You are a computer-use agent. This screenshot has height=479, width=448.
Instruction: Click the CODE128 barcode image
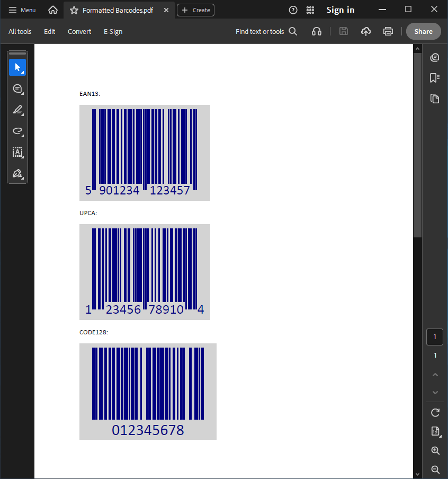tap(148, 392)
